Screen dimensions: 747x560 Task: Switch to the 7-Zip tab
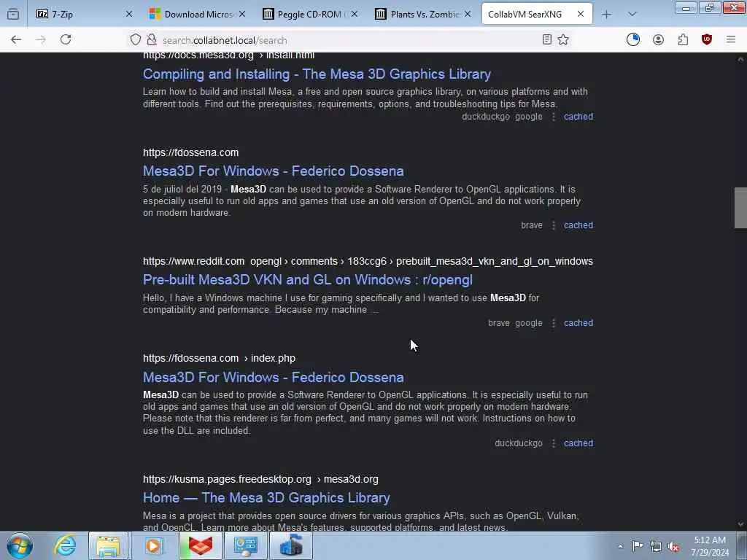pos(79,15)
